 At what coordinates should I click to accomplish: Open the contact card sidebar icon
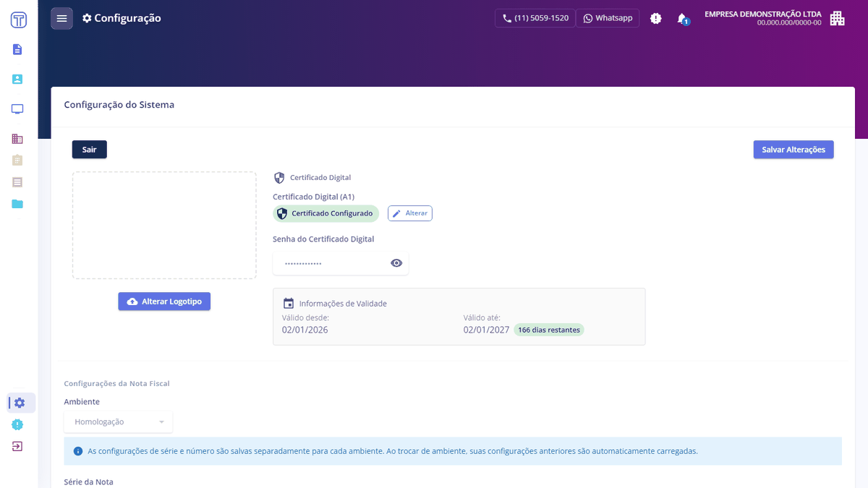point(17,79)
